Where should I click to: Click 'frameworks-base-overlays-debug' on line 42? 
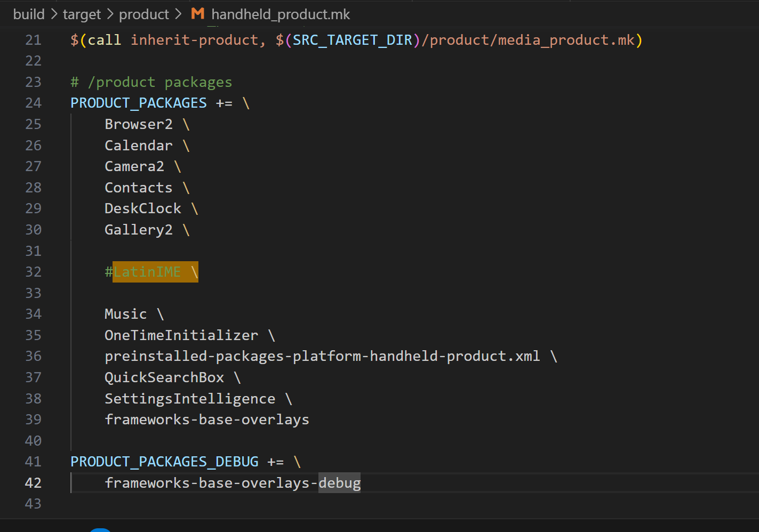click(233, 483)
